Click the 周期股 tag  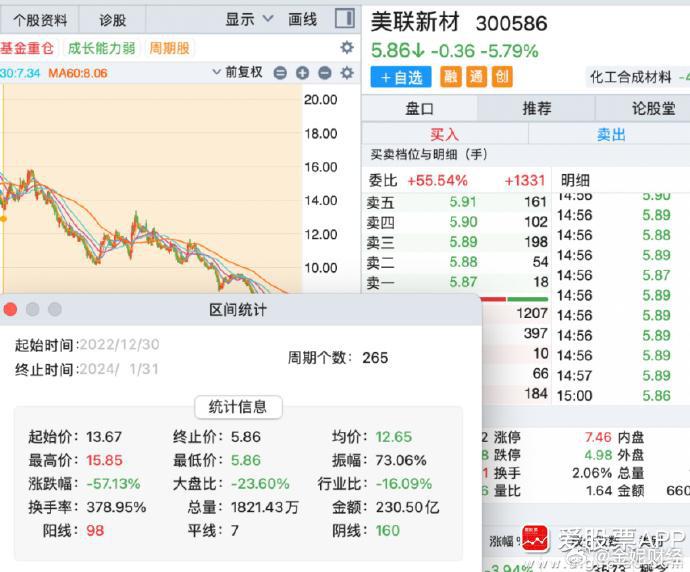pyautogui.click(x=169, y=48)
